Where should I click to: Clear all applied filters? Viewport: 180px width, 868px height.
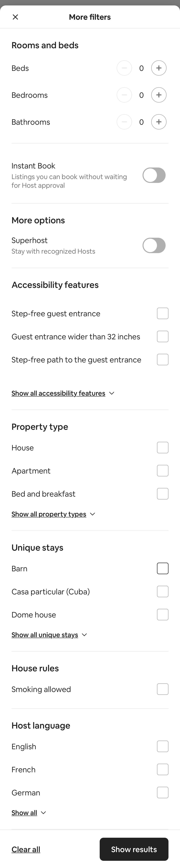[26, 849]
